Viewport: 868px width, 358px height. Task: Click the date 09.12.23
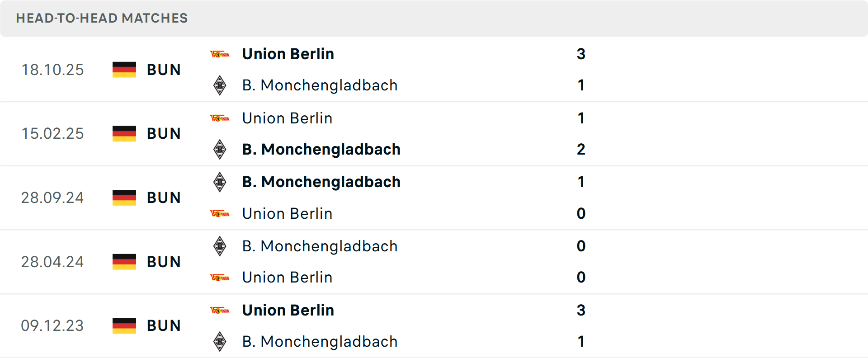pyautogui.click(x=52, y=325)
